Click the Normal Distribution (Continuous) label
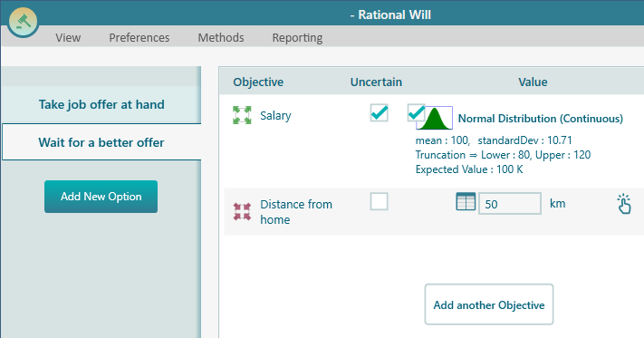Image resolution: width=644 pixels, height=338 pixels. tap(541, 119)
